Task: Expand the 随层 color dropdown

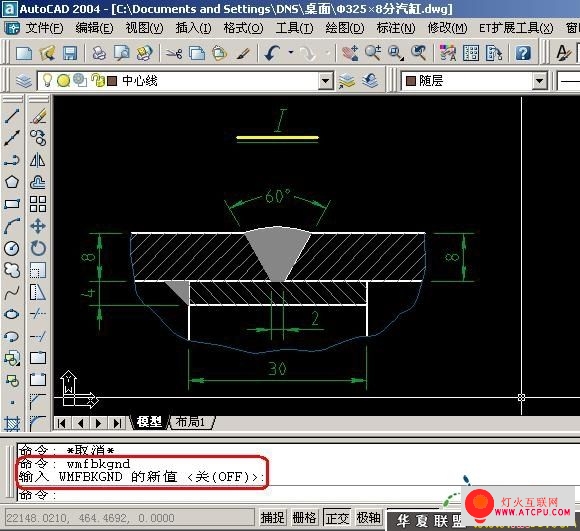Action: tap(540, 80)
